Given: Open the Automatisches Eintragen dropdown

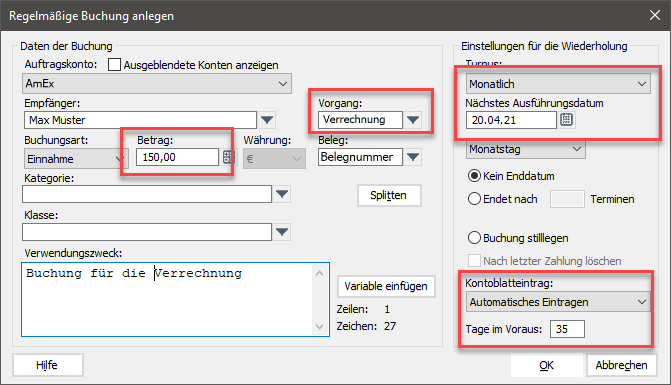Looking at the screenshot, I should (558, 302).
